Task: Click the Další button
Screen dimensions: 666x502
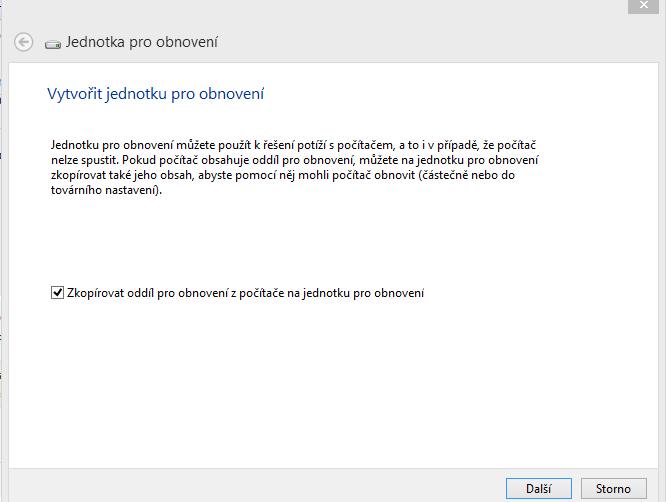Action: click(539, 489)
